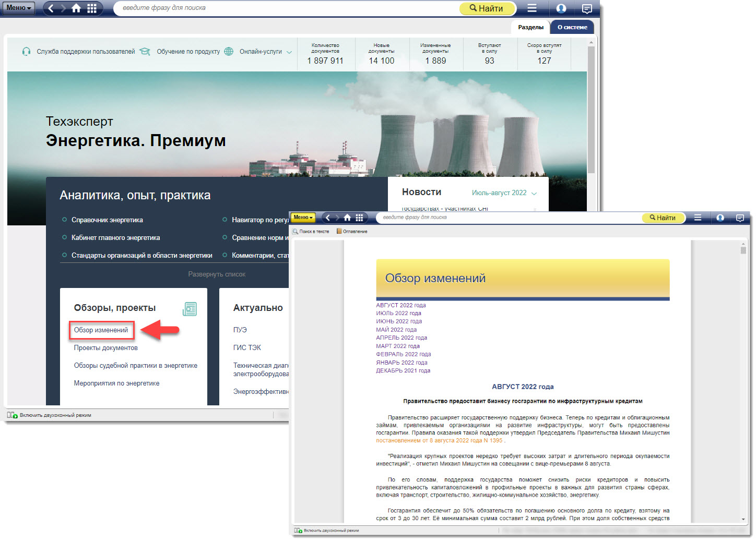Image resolution: width=756 pixels, height=541 pixels.
Task: Click the document scrollbar down arrow
Action: (x=743, y=519)
